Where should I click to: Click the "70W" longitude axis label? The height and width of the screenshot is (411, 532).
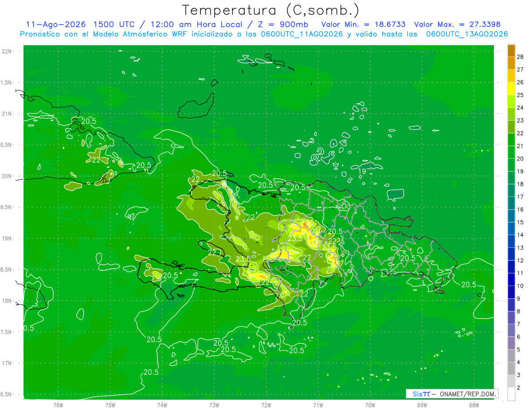coord(370,405)
